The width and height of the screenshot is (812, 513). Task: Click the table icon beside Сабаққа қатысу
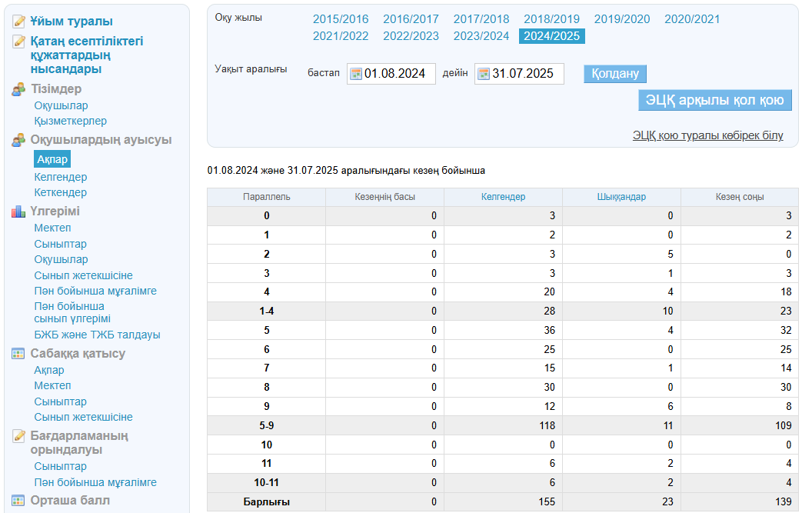(x=19, y=354)
